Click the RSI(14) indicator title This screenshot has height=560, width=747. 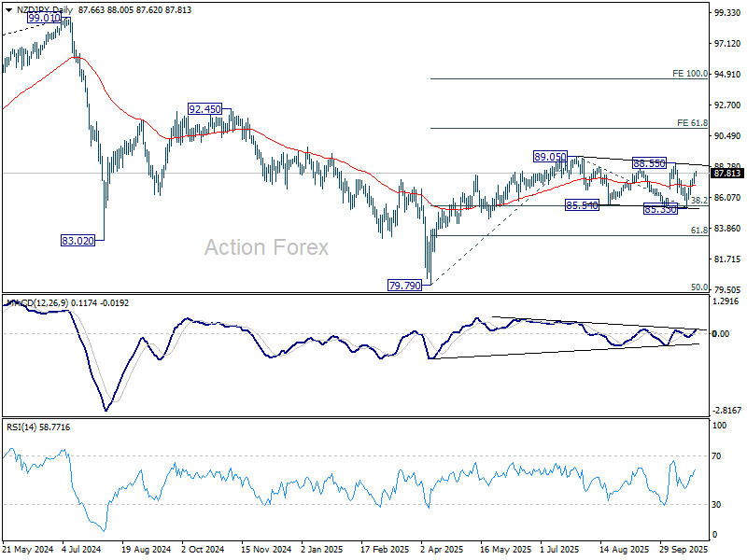pos(21,427)
